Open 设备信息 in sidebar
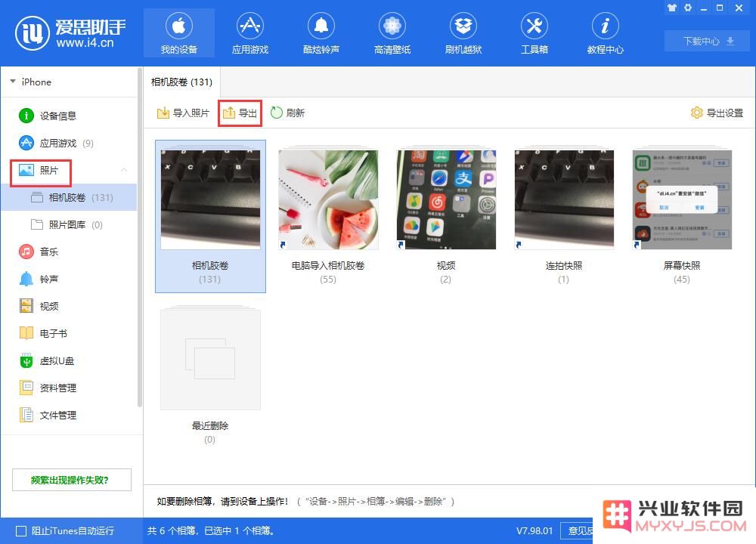 (x=69, y=116)
